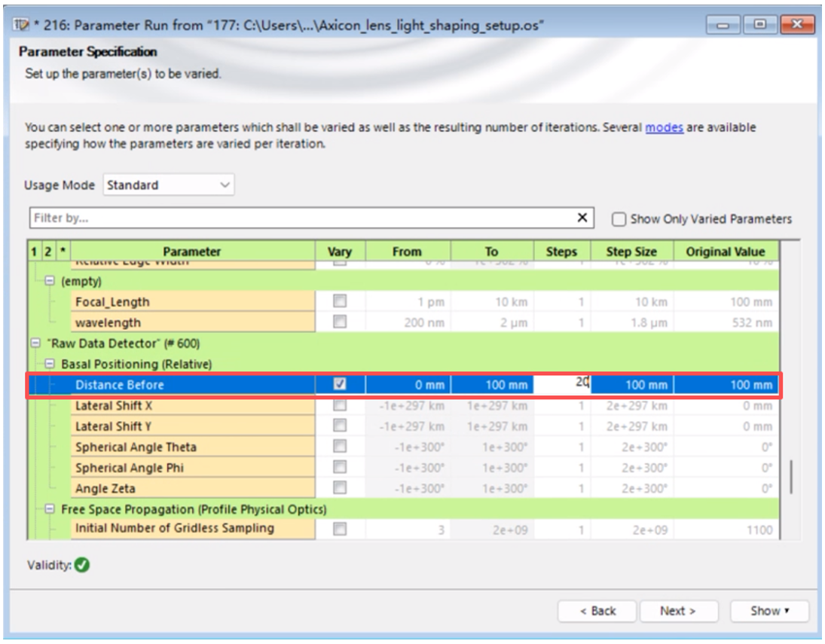Click the green Validity checkmark icon
The width and height of the screenshot is (825, 644).
pos(82,564)
